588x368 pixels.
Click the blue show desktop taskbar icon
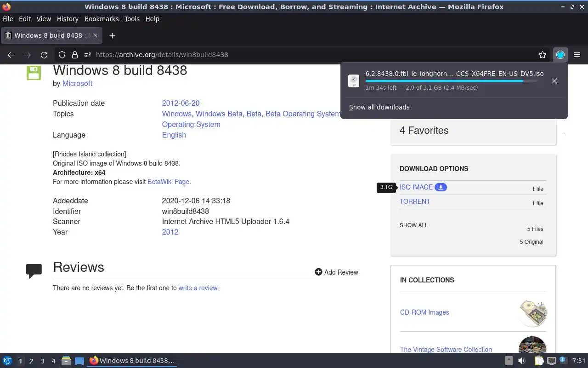coord(79,361)
